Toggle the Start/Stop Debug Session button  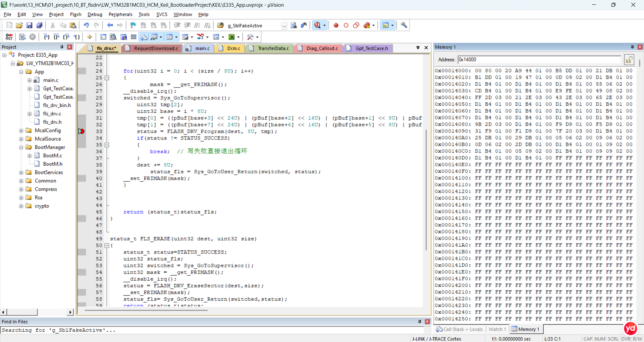(317, 25)
